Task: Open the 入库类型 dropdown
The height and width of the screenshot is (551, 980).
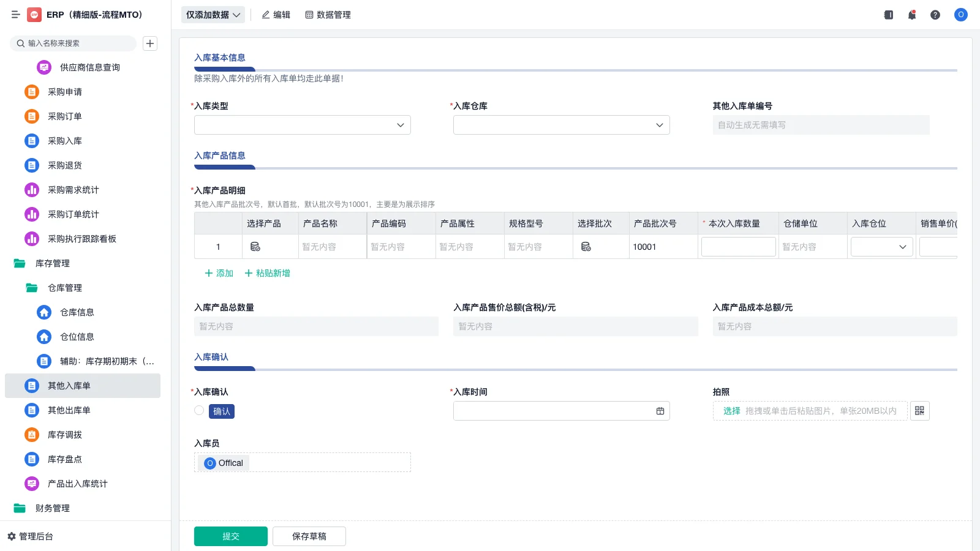Action: [302, 125]
